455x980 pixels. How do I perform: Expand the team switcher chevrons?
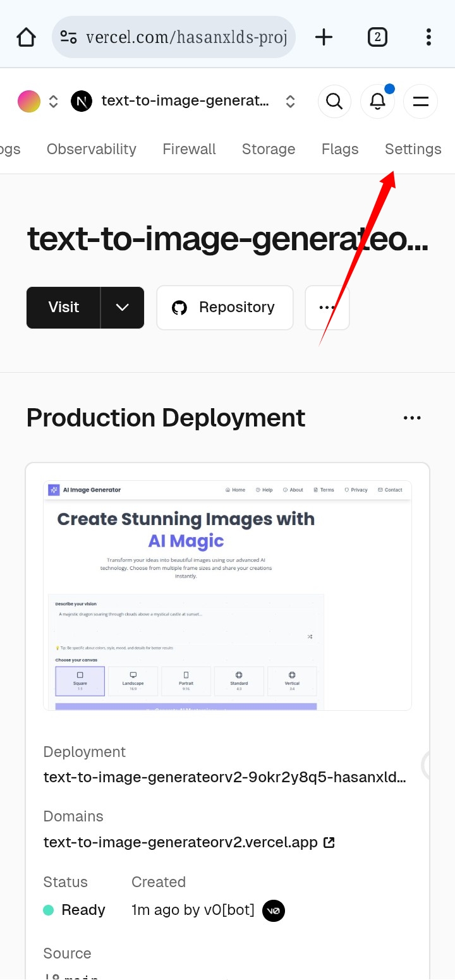click(54, 101)
